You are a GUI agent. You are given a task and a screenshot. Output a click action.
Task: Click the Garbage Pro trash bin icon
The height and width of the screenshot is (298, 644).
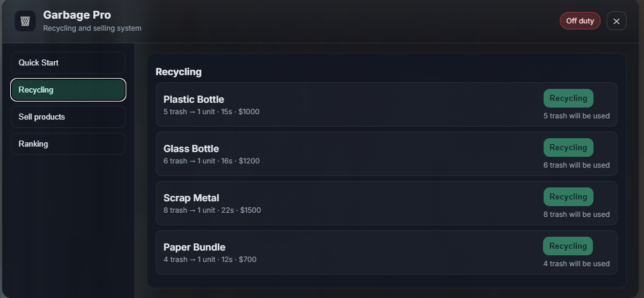pyautogui.click(x=25, y=21)
